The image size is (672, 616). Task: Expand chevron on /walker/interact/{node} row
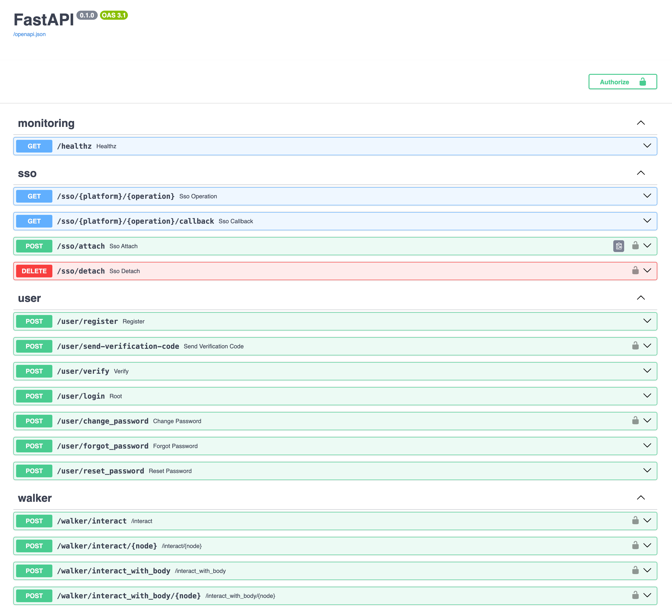click(x=647, y=546)
